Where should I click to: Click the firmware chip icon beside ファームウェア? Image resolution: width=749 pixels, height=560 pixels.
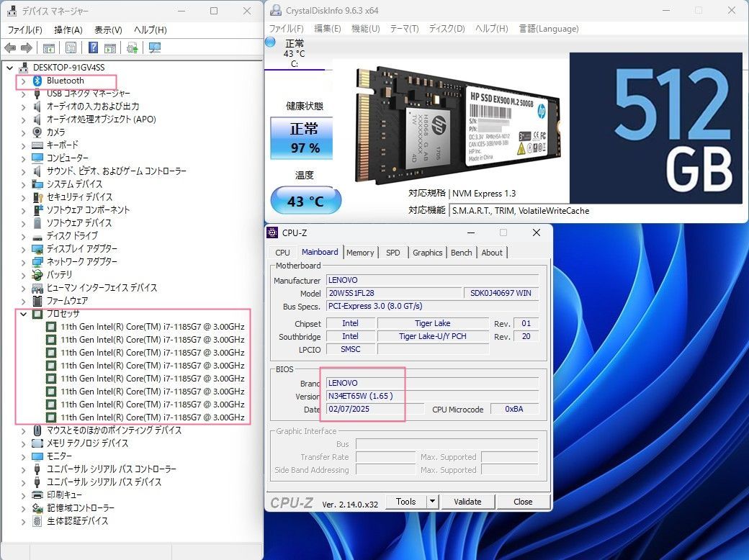pyautogui.click(x=37, y=301)
